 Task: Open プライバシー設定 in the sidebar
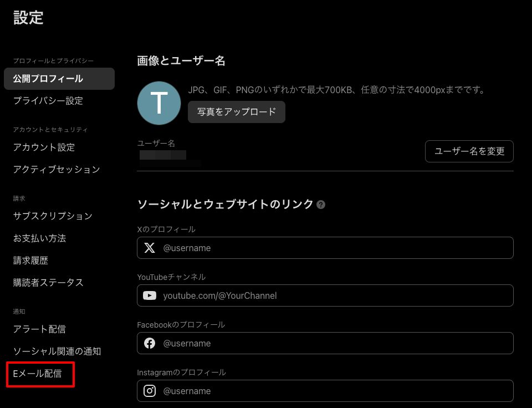point(48,101)
